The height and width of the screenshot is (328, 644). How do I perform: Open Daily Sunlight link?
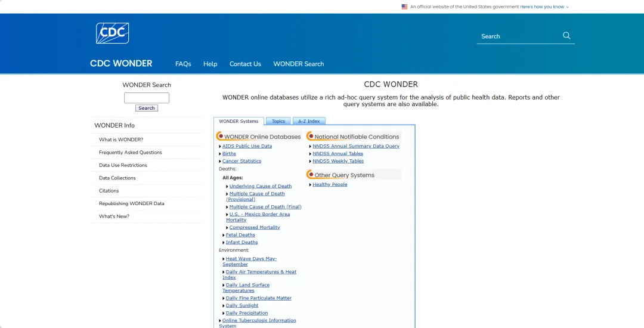(x=242, y=305)
